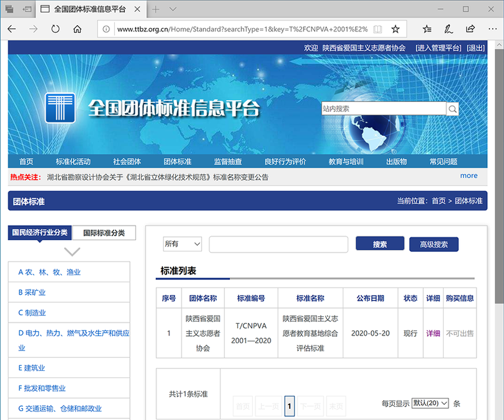Click the 进入管理平台 link
The height and width of the screenshot is (420, 504).
tap(438, 48)
